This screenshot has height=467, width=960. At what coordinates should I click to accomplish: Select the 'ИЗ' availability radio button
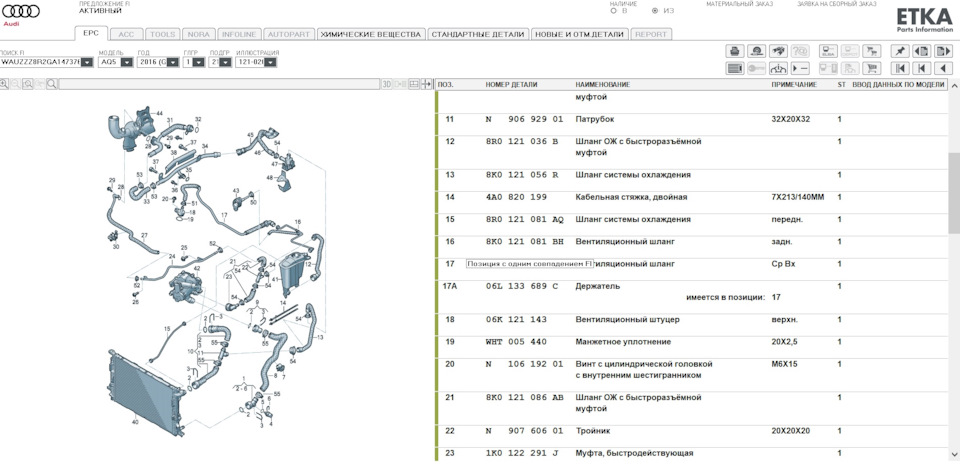pos(655,12)
